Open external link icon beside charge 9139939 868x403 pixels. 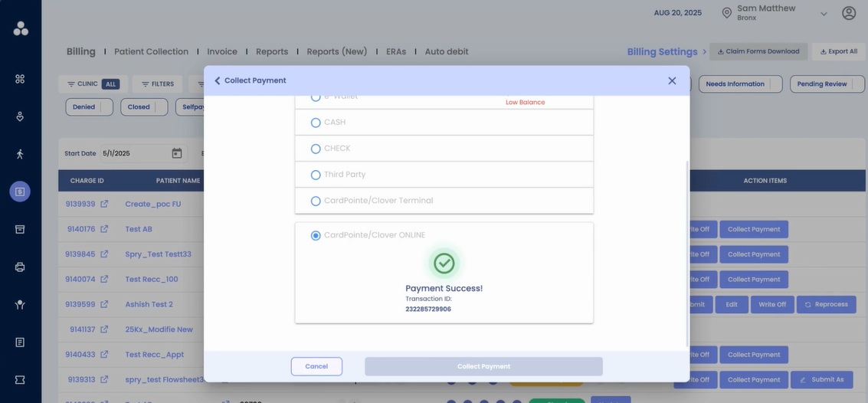105,204
